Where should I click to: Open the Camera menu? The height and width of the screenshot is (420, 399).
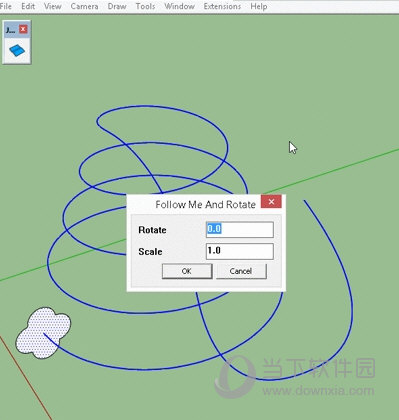pos(84,6)
